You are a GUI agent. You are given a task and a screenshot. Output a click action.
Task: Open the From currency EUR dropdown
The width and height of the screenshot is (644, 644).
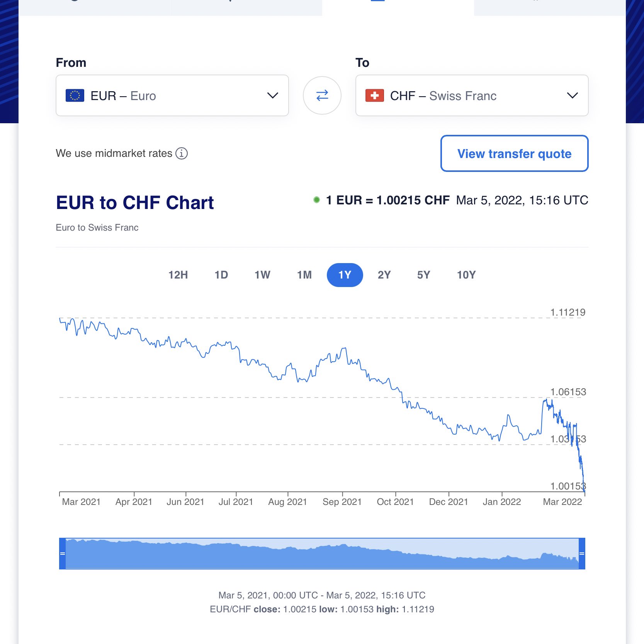click(172, 95)
